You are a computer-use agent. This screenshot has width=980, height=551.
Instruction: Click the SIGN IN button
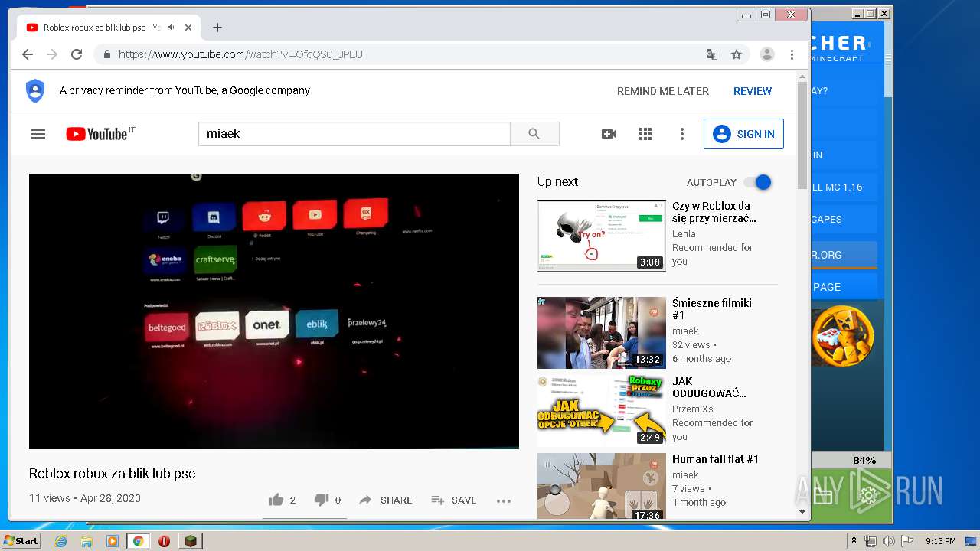[x=743, y=134]
